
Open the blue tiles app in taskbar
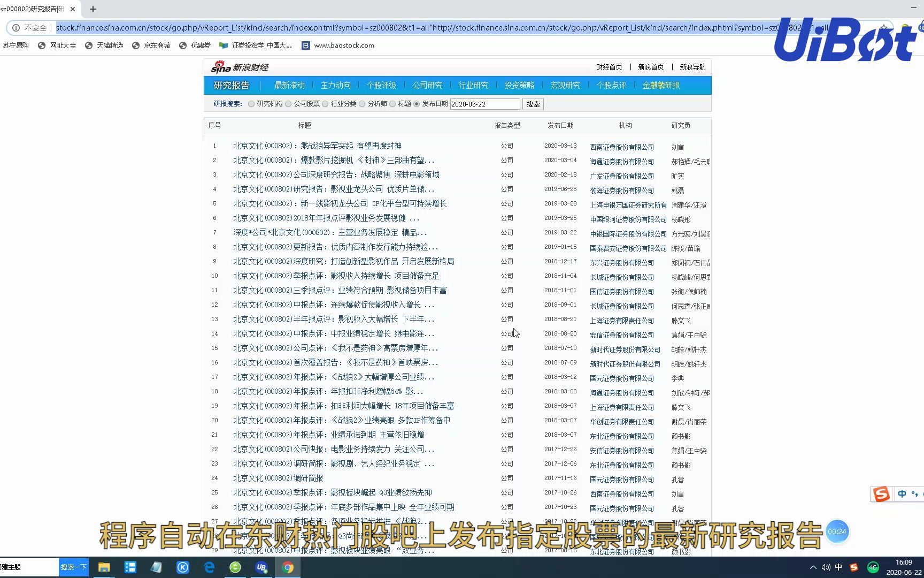tap(130, 567)
